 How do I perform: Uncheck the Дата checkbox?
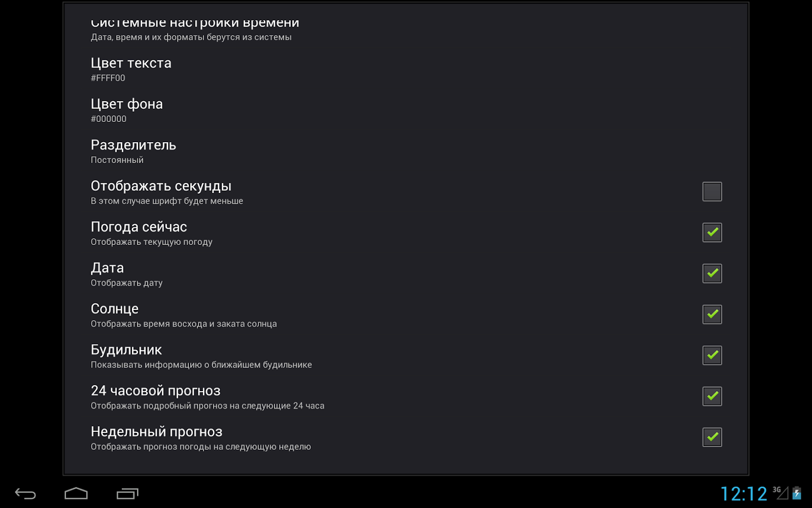tap(712, 273)
